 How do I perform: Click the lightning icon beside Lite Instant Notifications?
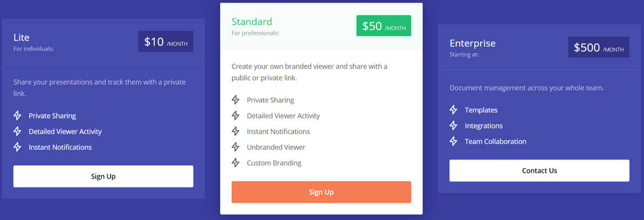pos(17,147)
